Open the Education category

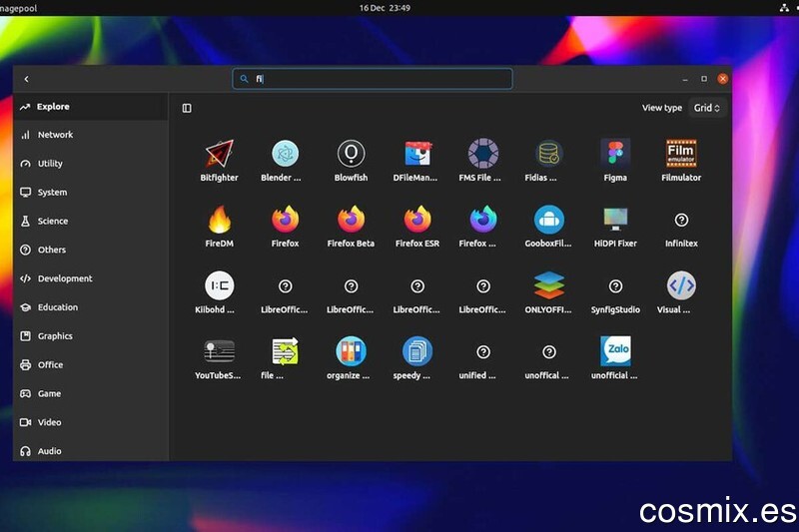pos(91,307)
